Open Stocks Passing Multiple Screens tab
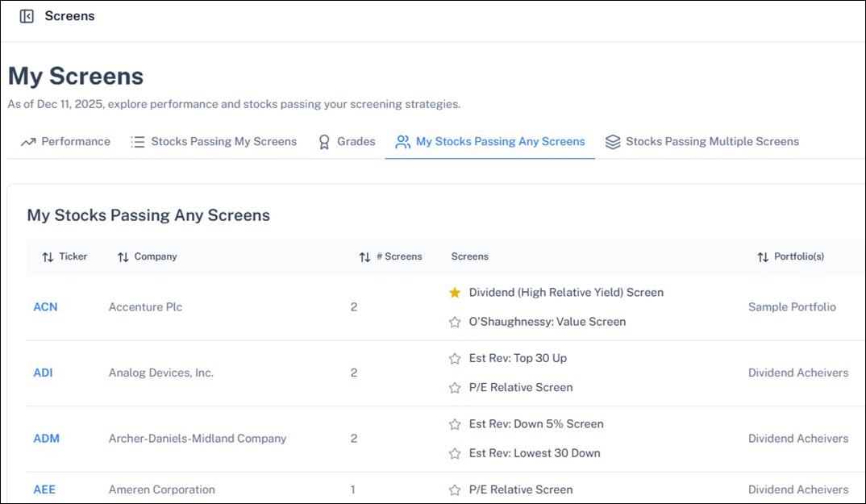 coord(702,142)
